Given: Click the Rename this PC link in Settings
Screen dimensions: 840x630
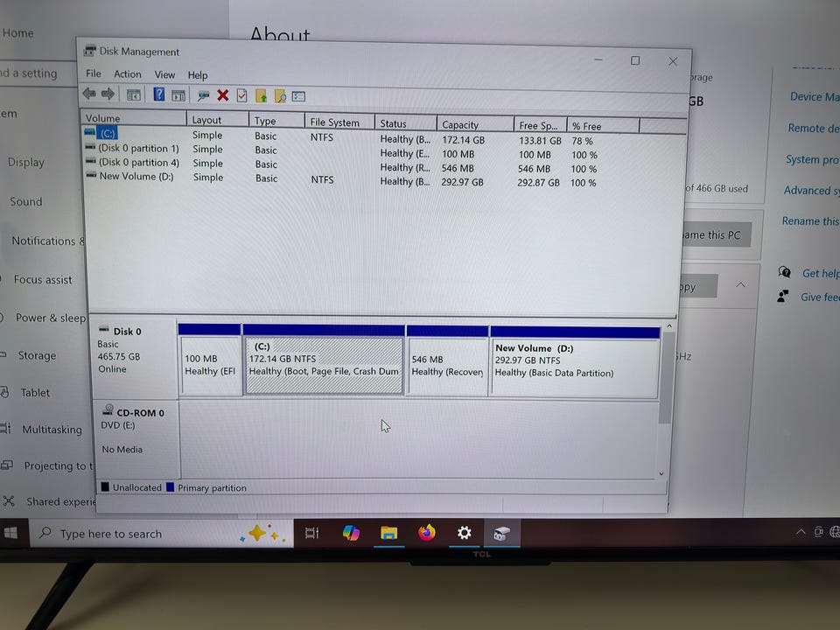Looking at the screenshot, I should (x=810, y=220).
